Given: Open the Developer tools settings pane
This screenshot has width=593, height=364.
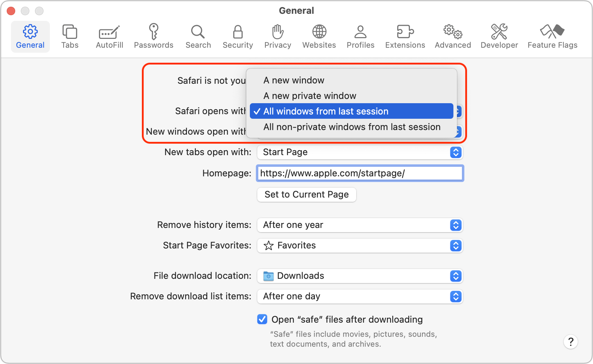Looking at the screenshot, I should pos(499,37).
